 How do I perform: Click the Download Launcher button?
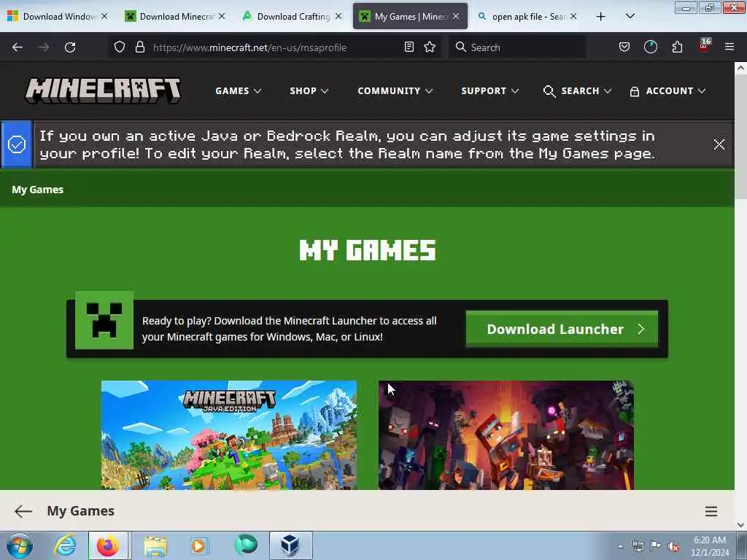(562, 329)
